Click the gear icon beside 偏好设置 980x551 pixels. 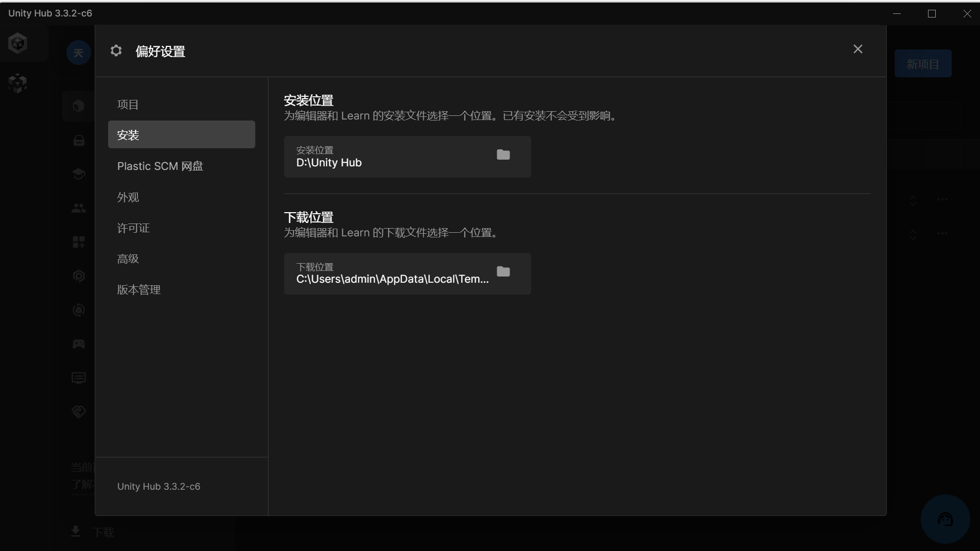(116, 50)
